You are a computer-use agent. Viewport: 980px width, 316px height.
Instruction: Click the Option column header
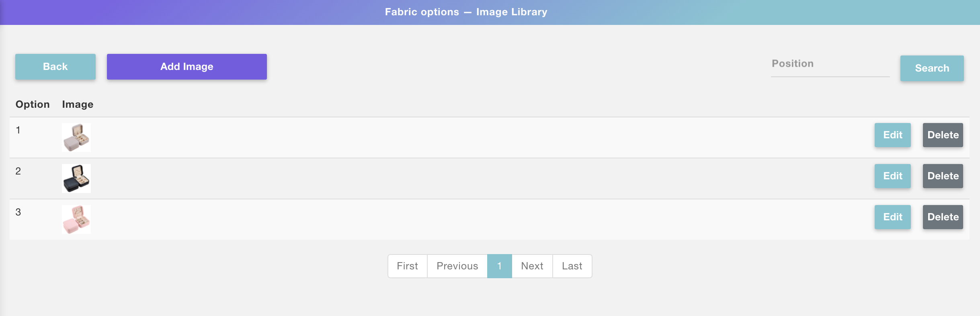point(33,105)
